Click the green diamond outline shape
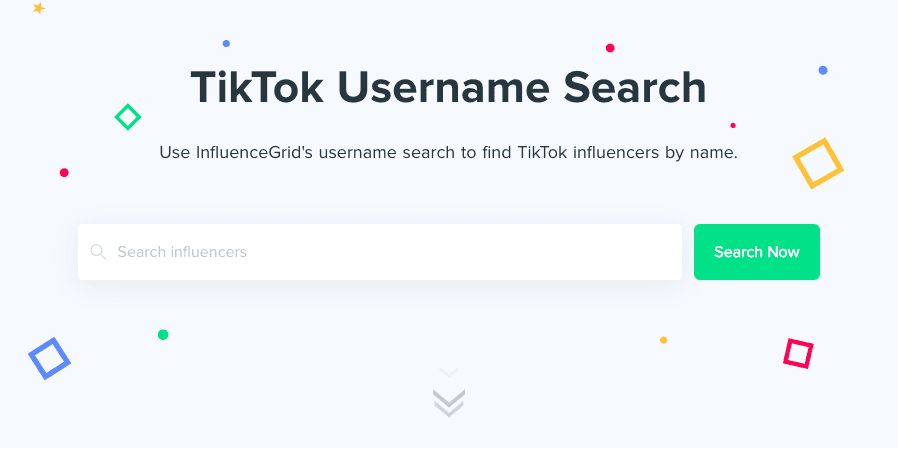 click(127, 117)
